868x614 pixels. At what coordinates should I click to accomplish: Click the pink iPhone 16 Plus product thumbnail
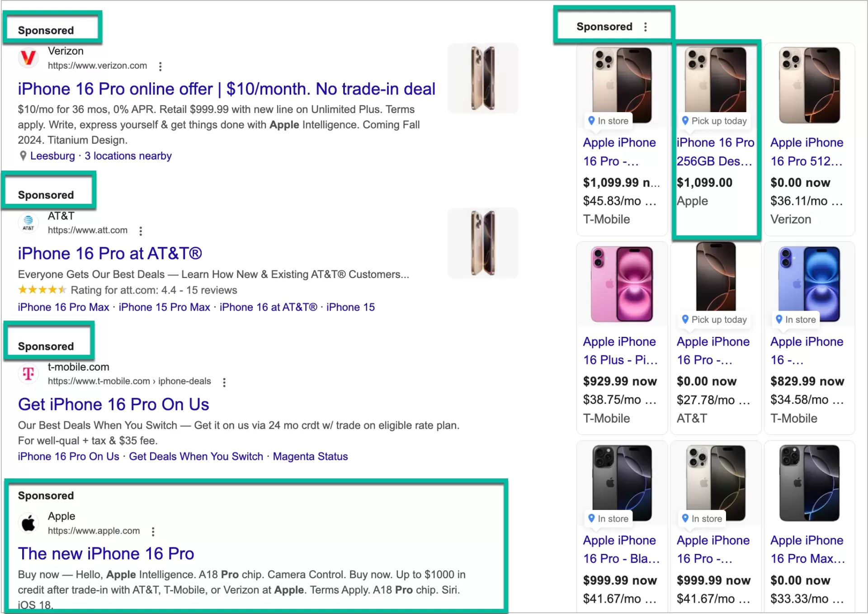pos(621,284)
